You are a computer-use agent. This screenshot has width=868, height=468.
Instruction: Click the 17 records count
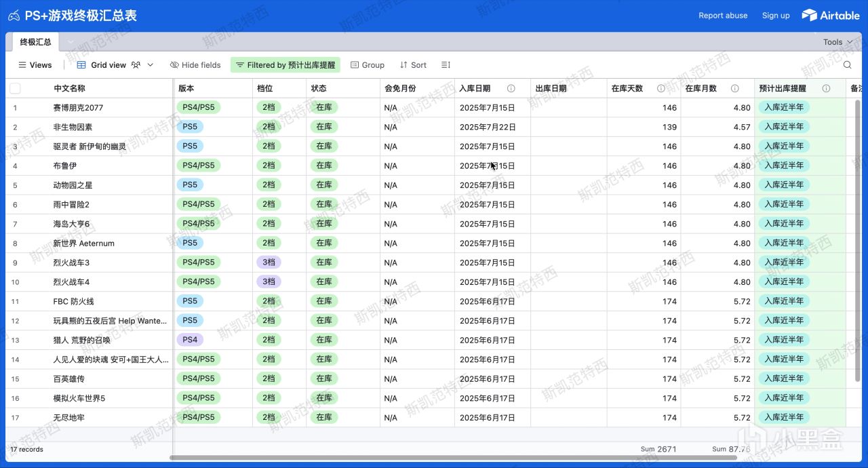[x=26, y=449]
